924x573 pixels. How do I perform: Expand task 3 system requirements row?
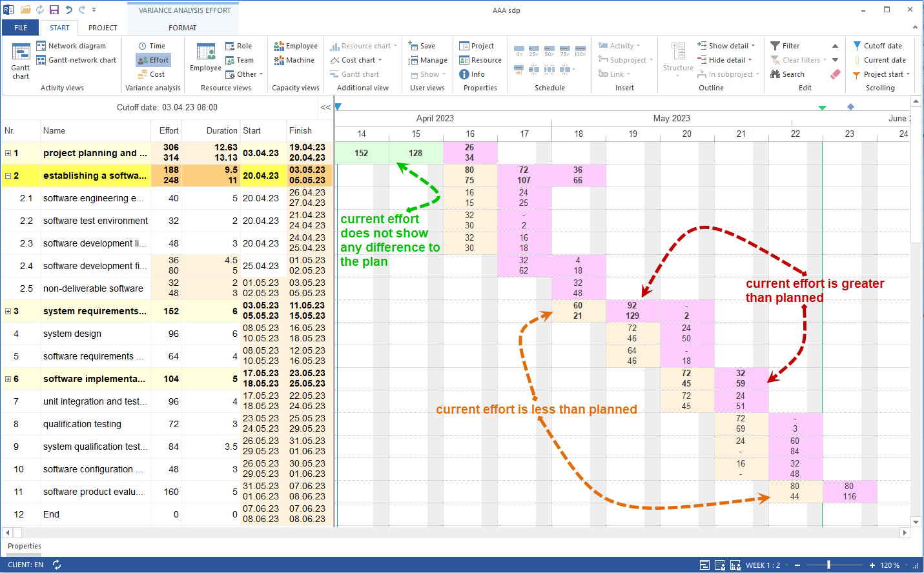point(8,311)
